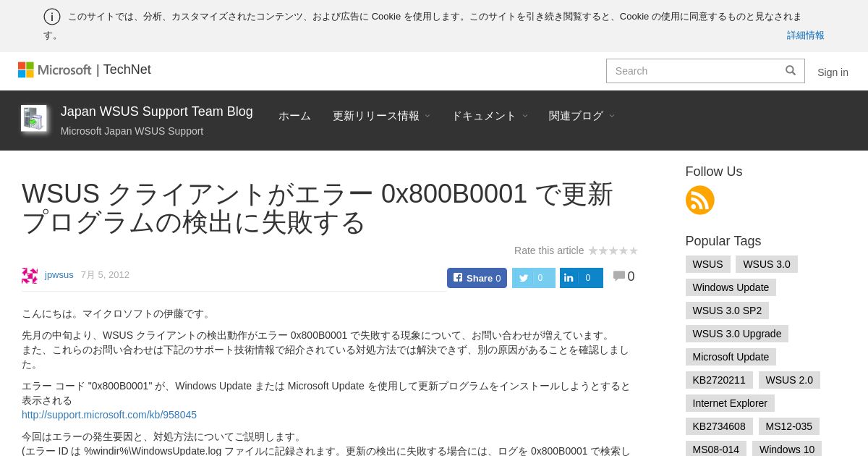Expand 更新リリース情報 menu
This screenshot has height=456, width=868.
pos(381,116)
